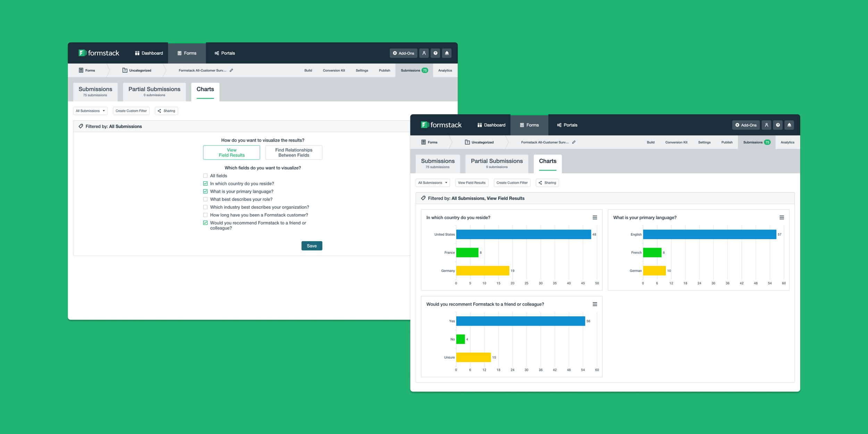The image size is (868, 434).
Task: Expand All Submissions dropdown in left window
Action: click(x=90, y=111)
